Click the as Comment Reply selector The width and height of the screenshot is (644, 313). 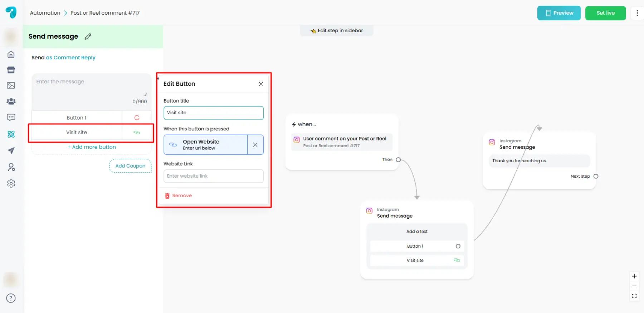[x=71, y=58]
